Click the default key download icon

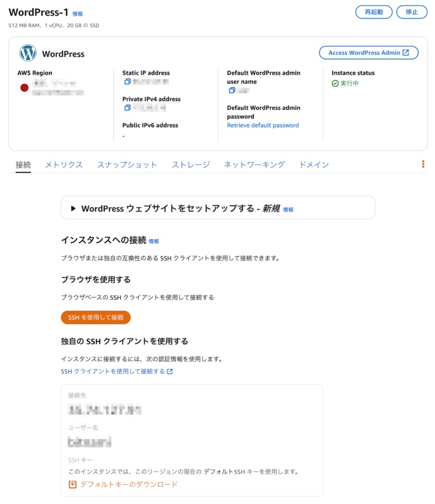click(72, 484)
